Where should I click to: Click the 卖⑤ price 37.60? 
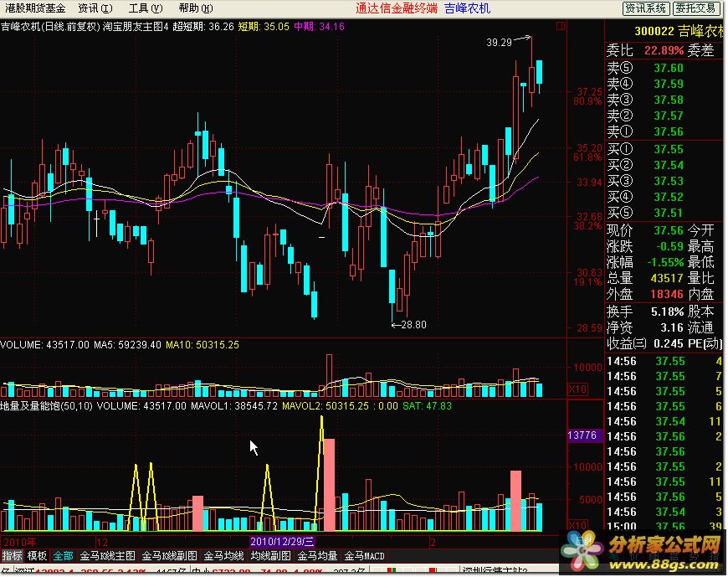pyautogui.click(x=669, y=69)
